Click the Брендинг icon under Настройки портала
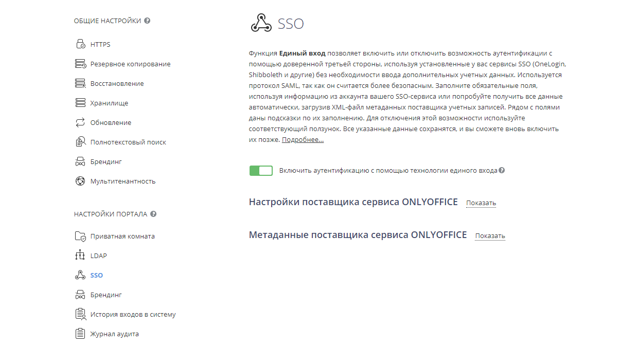 pos(80,295)
